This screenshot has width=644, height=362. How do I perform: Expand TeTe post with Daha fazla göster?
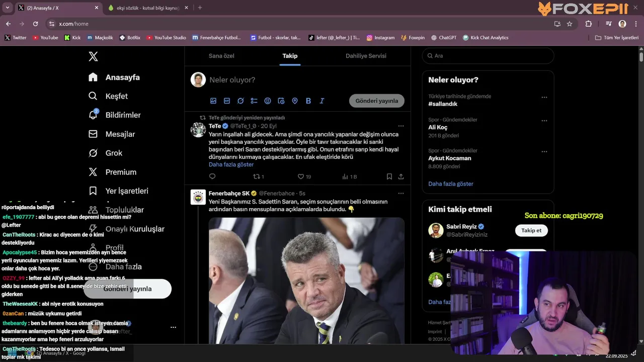click(231, 164)
